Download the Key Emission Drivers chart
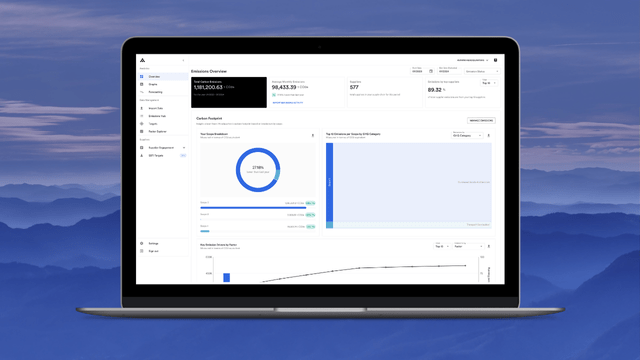640x360 pixels. pos(489,246)
